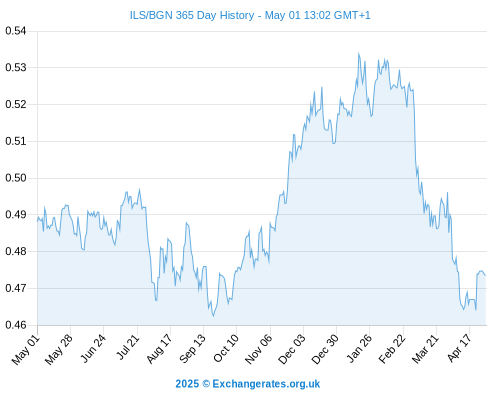Choose the Aug 17 axis tick label
Image resolution: width=495 pixels, height=400 pixels.
click(159, 349)
